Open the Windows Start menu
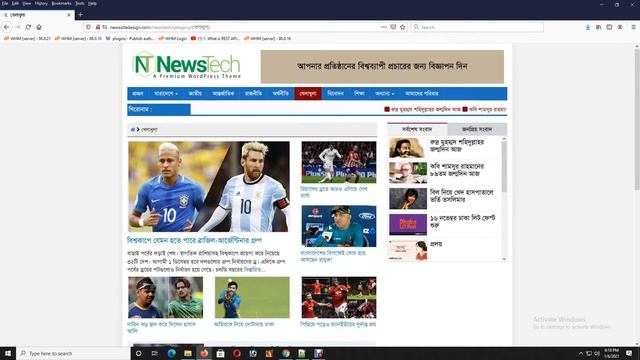 point(8,353)
